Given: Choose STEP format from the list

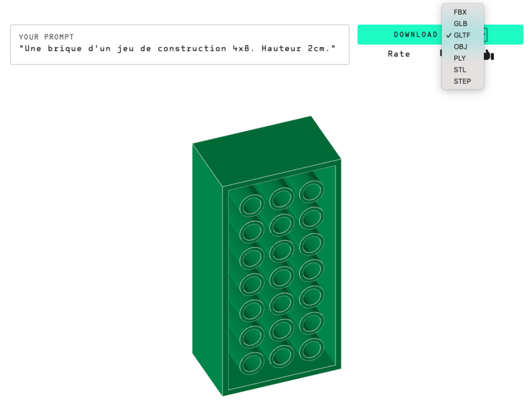Looking at the screenshot, I should (x=462, y=81).
